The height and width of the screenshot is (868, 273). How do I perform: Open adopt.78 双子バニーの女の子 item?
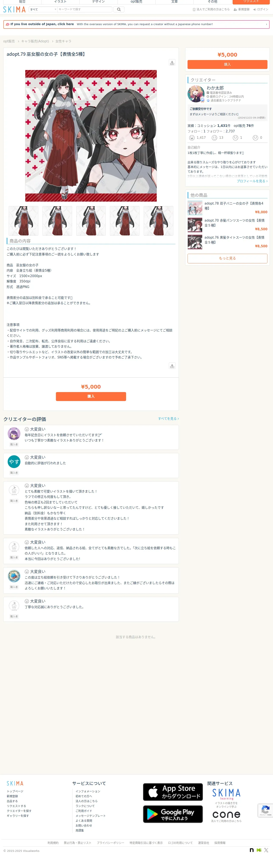coord(227,208)
